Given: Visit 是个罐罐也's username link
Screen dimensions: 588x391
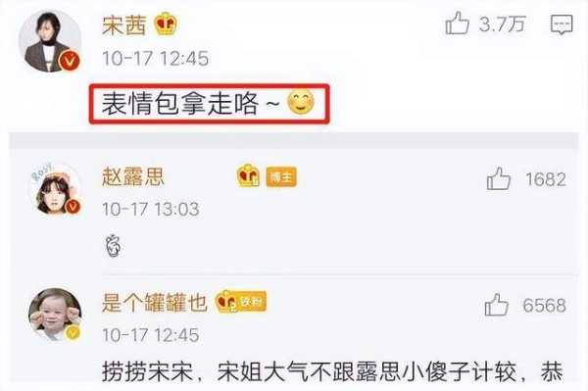Looking at the screenshot, I should tap(155, 302).
